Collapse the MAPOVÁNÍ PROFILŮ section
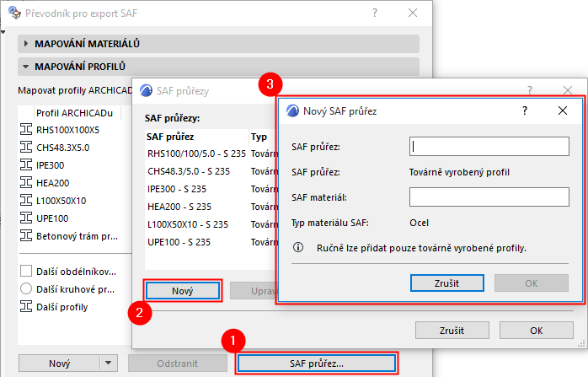The width and height of the screenshot is (588, 377). pyautogui.click(x=25, y=67)
